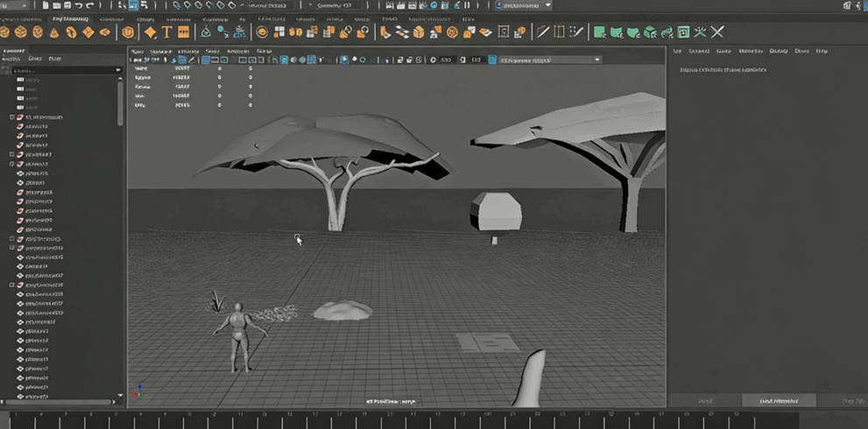Click the left button under the right panel
The height and width of the screenshot is (429, 868).
704,401
